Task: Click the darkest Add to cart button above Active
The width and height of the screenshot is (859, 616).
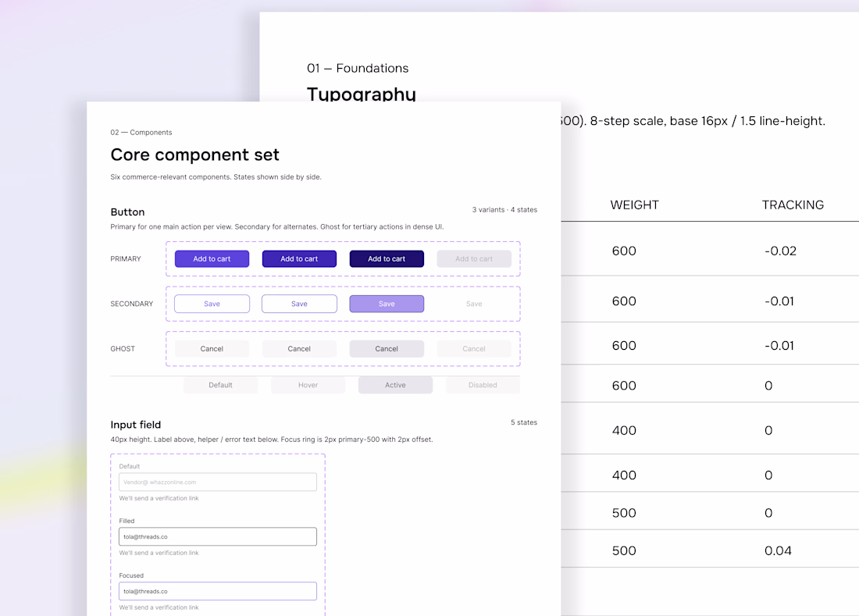Action: point(387,258)
